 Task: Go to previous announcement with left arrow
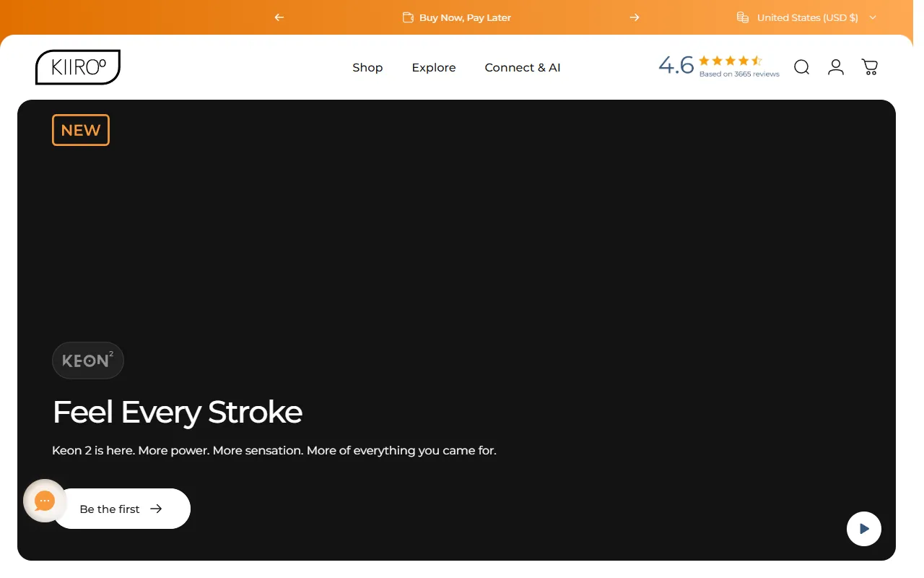(x=279, y=17)
